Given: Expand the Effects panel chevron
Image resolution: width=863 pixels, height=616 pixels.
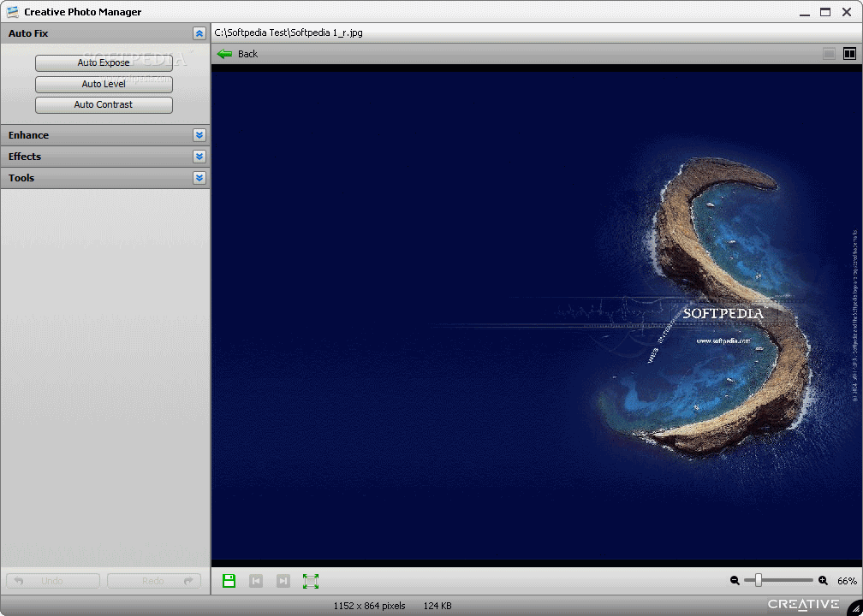Looking at the screenshot, I should [x=199, y=157].
